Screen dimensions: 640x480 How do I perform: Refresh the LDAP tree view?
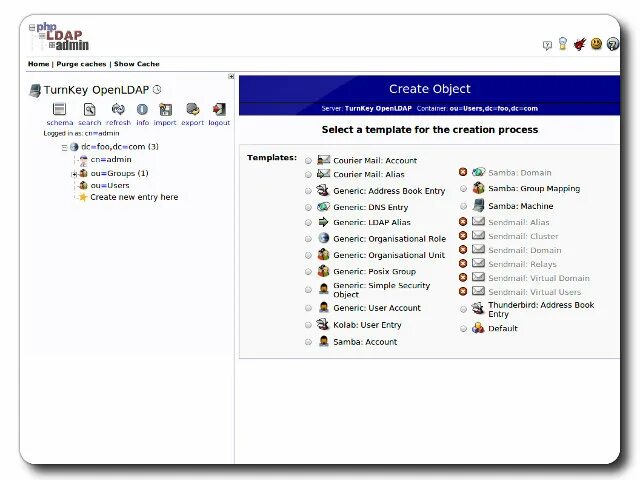click(118, 109)
